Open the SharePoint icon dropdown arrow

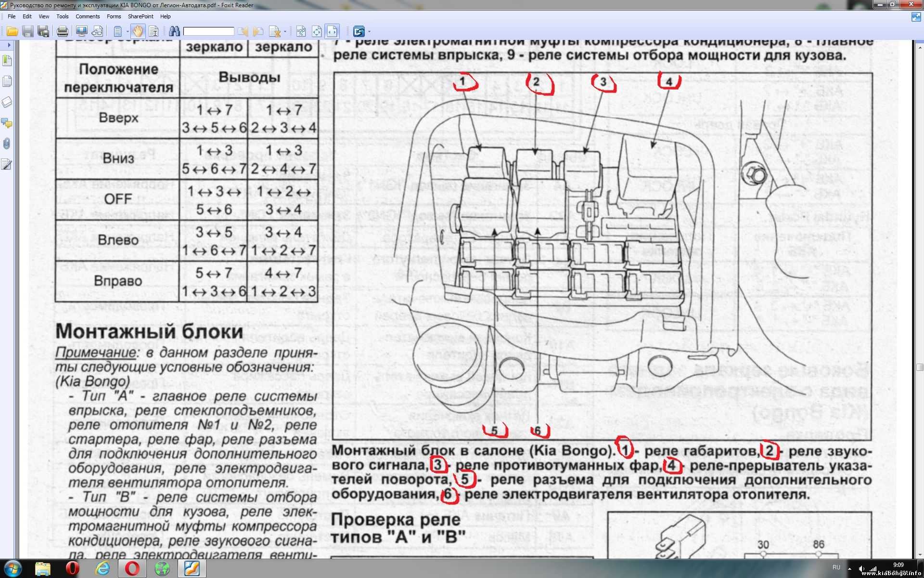[369, 32]
